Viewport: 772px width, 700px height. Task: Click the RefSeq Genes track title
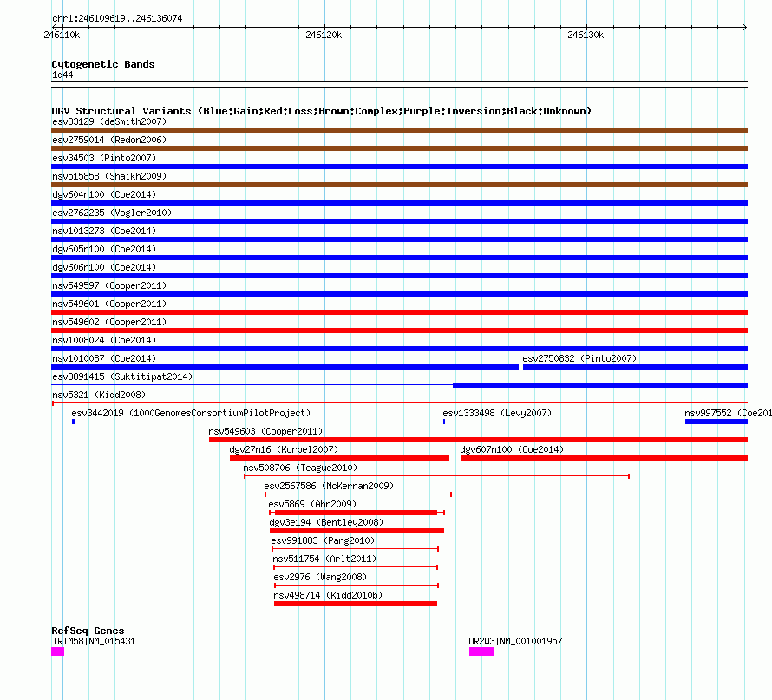coord(88,631)
